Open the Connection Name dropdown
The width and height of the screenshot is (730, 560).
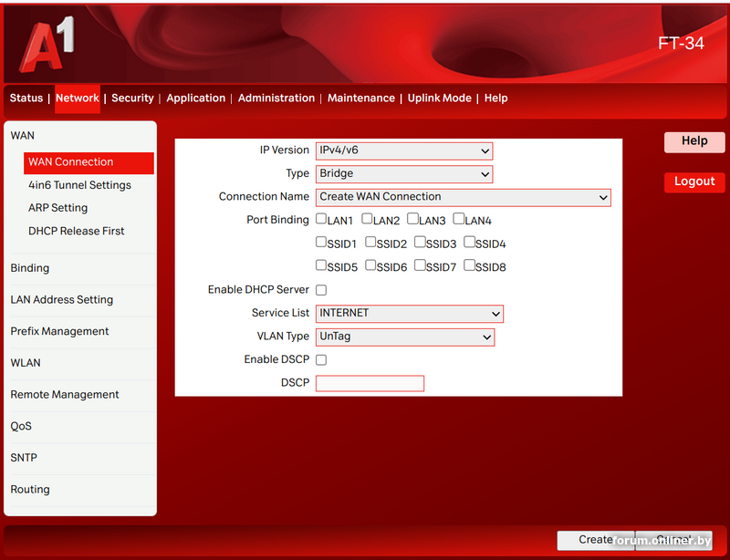pyautogui.click(x=464, y=197)
